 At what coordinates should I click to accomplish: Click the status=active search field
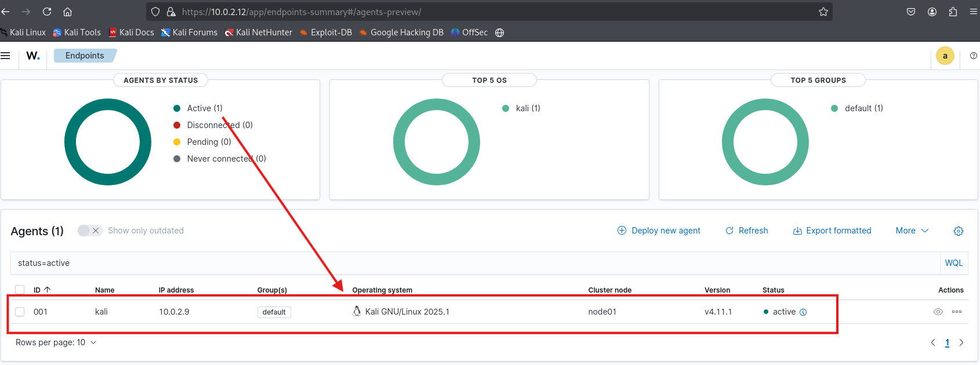pos(464,263)
